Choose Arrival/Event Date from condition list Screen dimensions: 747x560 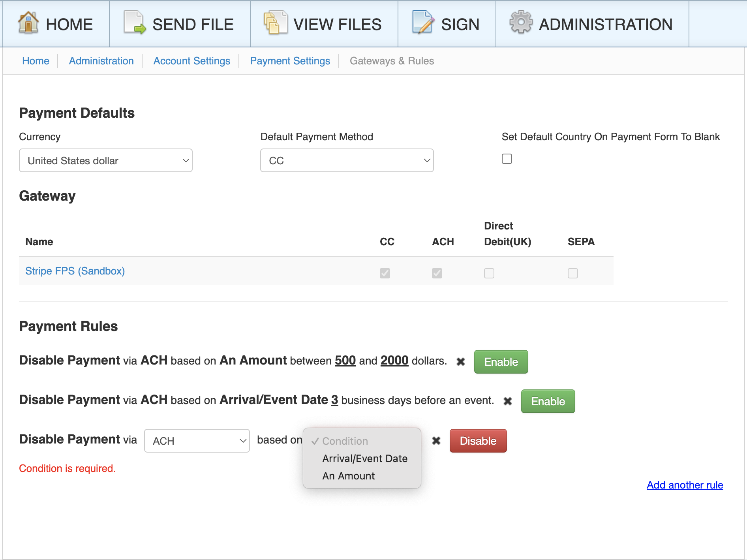tap(365, 459)
